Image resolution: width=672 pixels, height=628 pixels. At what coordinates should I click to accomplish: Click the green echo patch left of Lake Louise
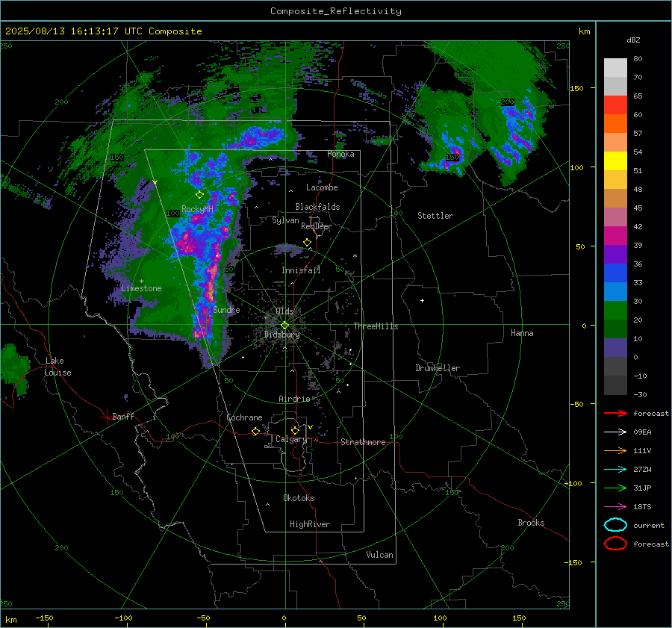16,368
